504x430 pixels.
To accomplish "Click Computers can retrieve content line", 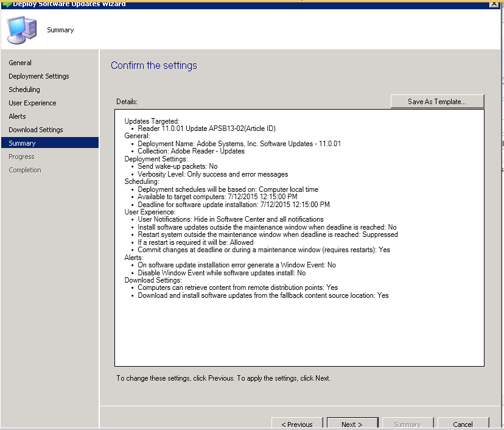I will point(238,287).
